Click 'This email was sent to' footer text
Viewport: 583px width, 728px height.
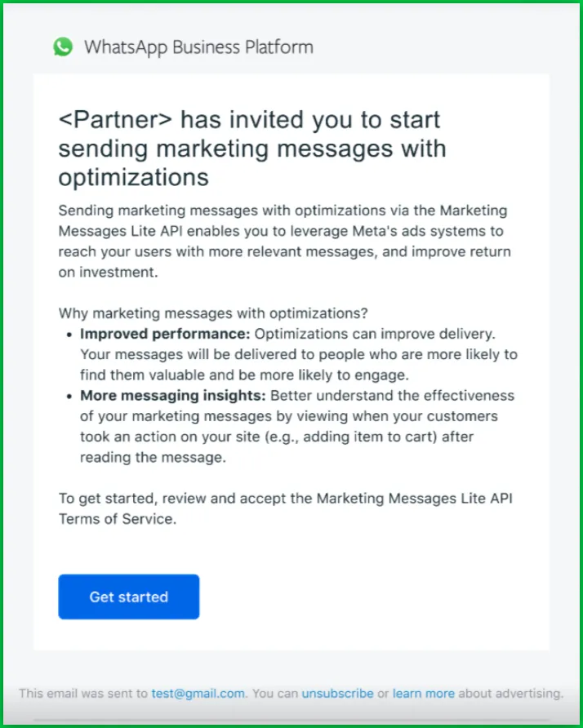(83, 694)
